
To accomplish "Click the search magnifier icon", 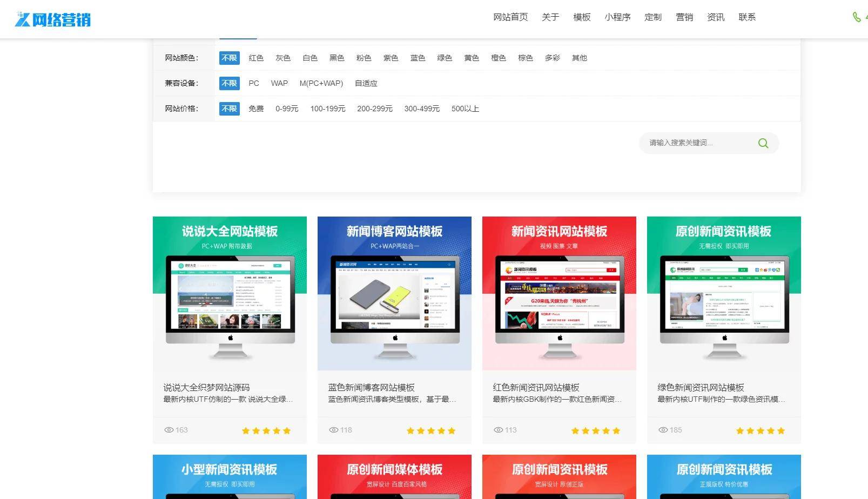I will point(763,143).
